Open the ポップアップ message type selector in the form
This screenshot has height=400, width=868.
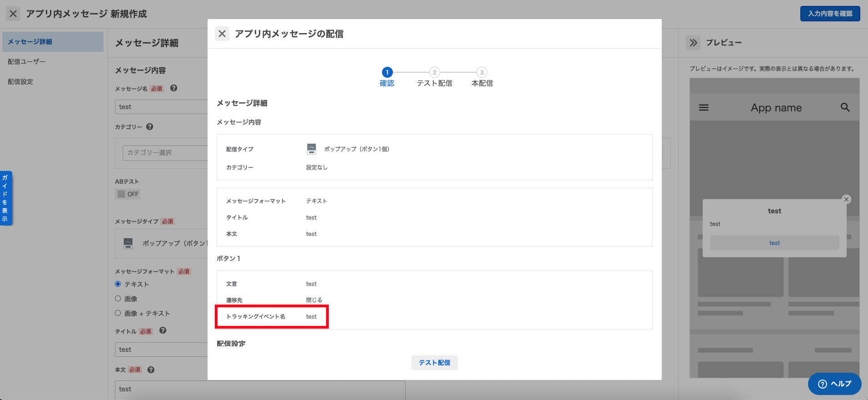[161, 244]
